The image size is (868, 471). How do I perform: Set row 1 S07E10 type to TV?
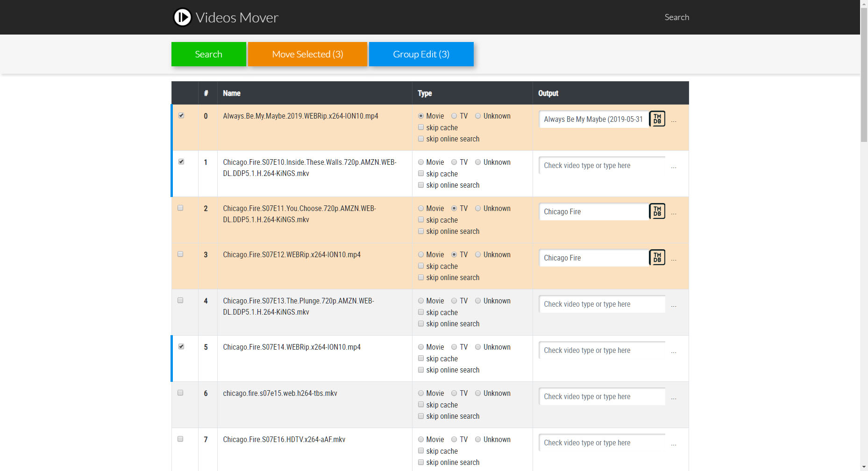point(454,162)
